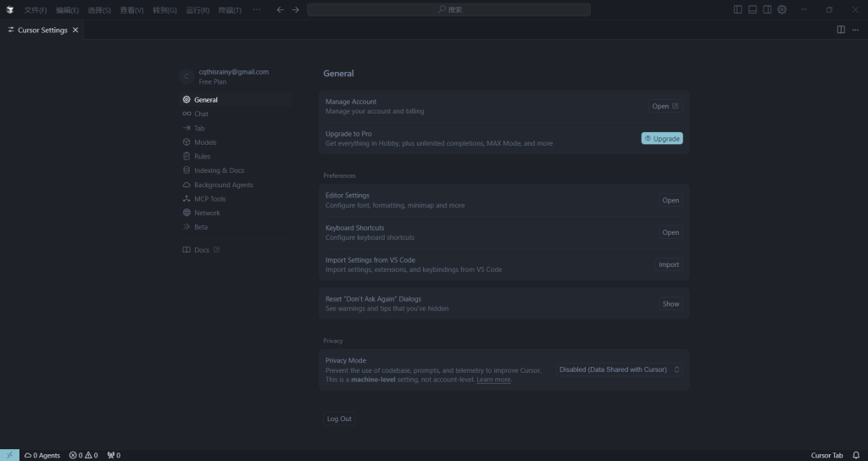Viewport: 868px width, 461px height.
Task: Open 选择(S) menu
Action: pos(99,10)
